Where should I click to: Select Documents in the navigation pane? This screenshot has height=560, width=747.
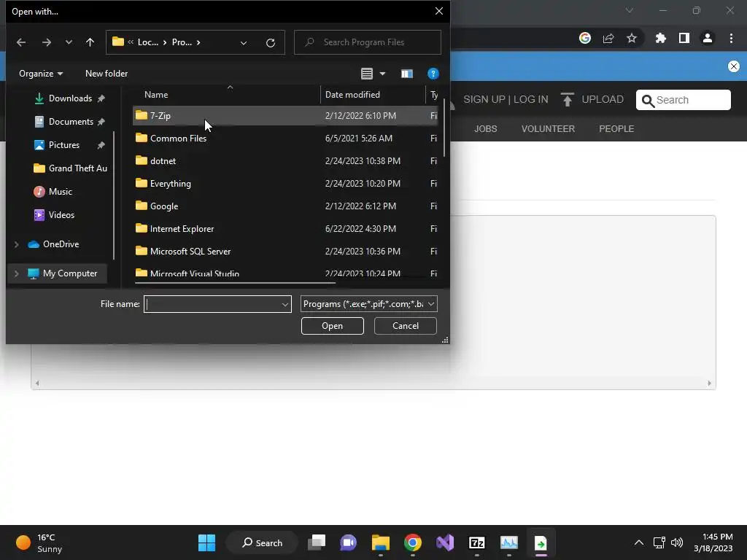pyautogui.click(x=71, y=122)
